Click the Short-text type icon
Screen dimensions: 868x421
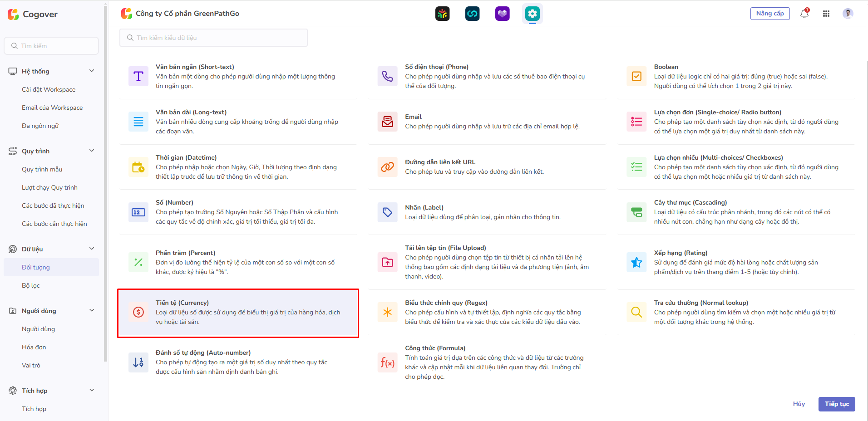[138, 76]
